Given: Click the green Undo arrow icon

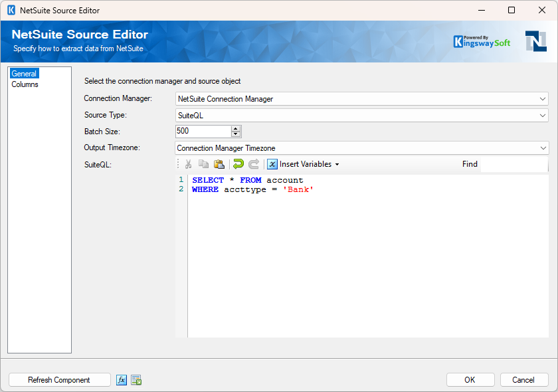Looking at the screenshot, I should pos(238,164).
